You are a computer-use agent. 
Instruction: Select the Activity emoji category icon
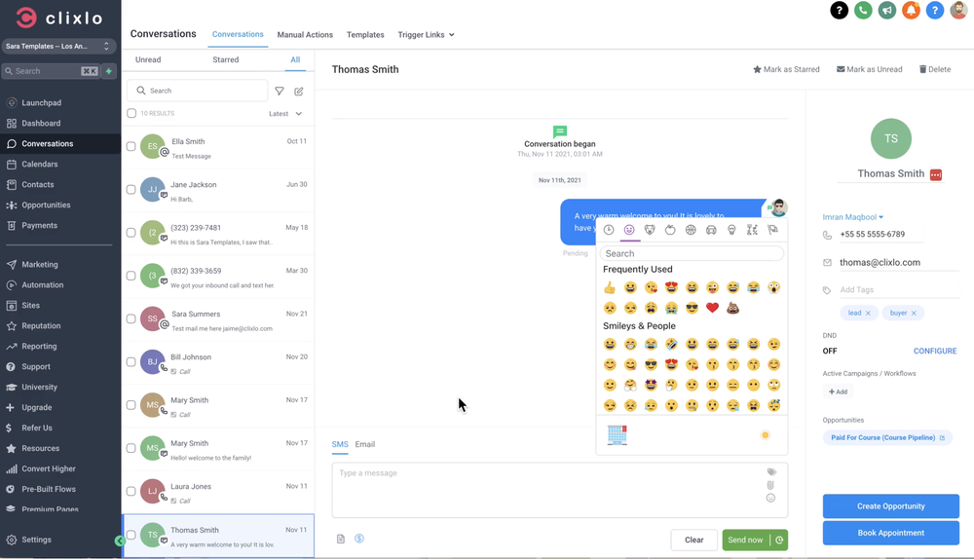coord(691,230)
